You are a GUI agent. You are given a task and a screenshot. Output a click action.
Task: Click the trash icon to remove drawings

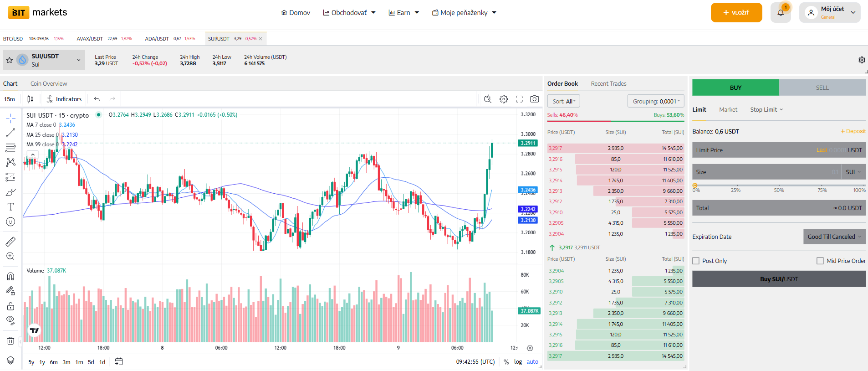point(10,341)
